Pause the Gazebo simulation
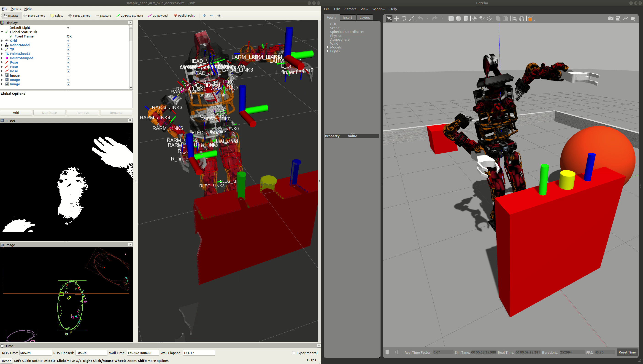Image resolution: width=643 pixels, height=364 pixels. [387, 352]
